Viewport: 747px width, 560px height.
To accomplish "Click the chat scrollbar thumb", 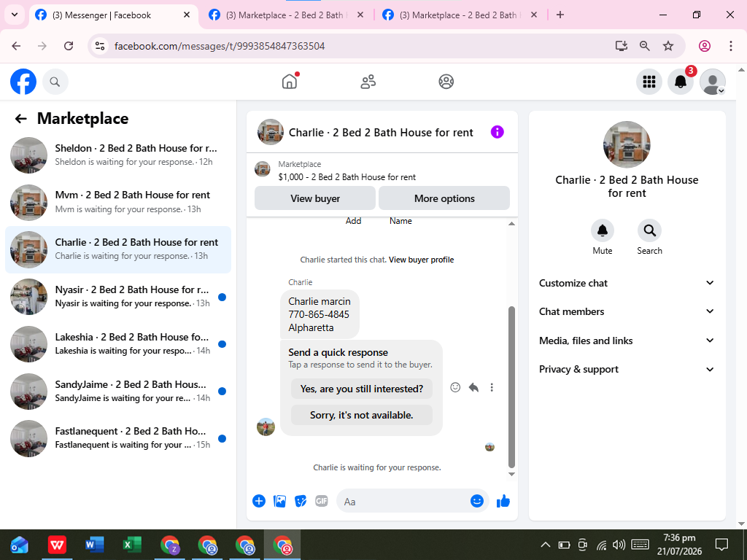I will coord(511,387).
